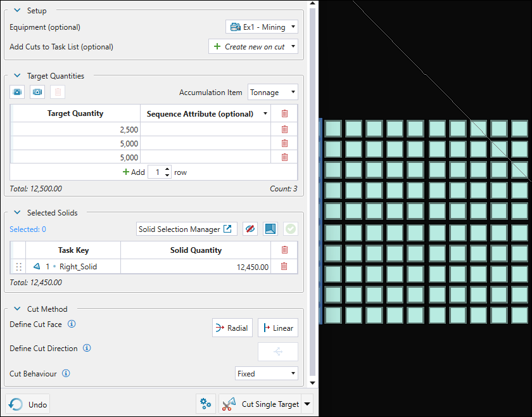Select Radial cut face option
The image size is (532, 417).
click(232, 328)
